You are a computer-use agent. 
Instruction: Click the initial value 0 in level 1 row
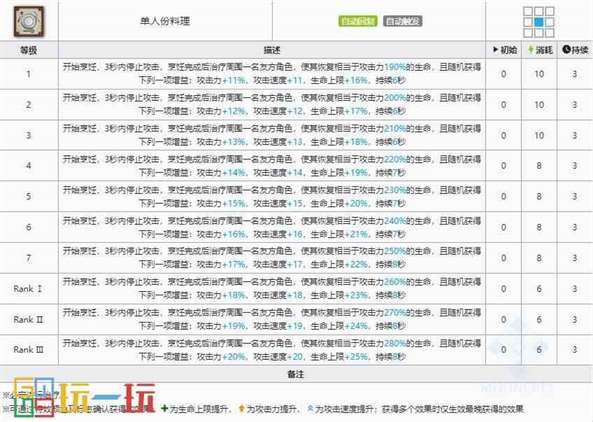pos(503,74)
